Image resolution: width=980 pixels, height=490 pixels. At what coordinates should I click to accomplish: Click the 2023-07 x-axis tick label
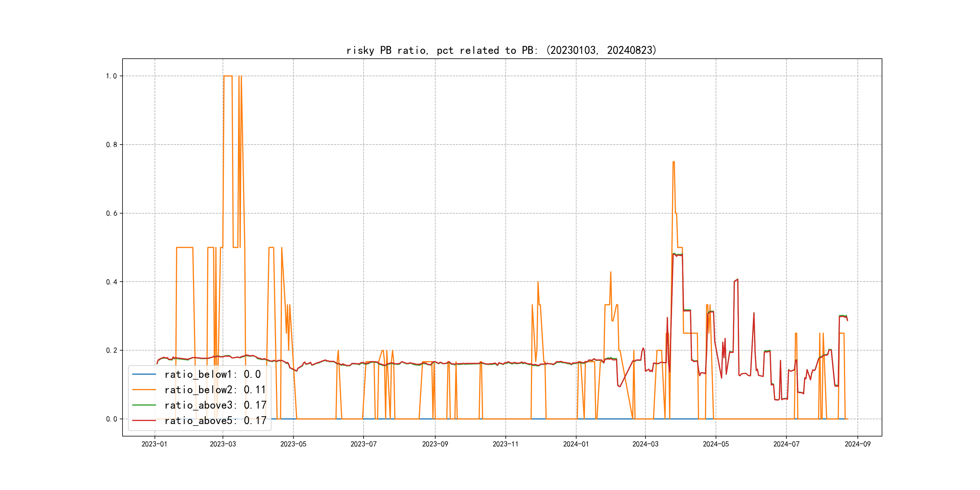pos(363,444)
